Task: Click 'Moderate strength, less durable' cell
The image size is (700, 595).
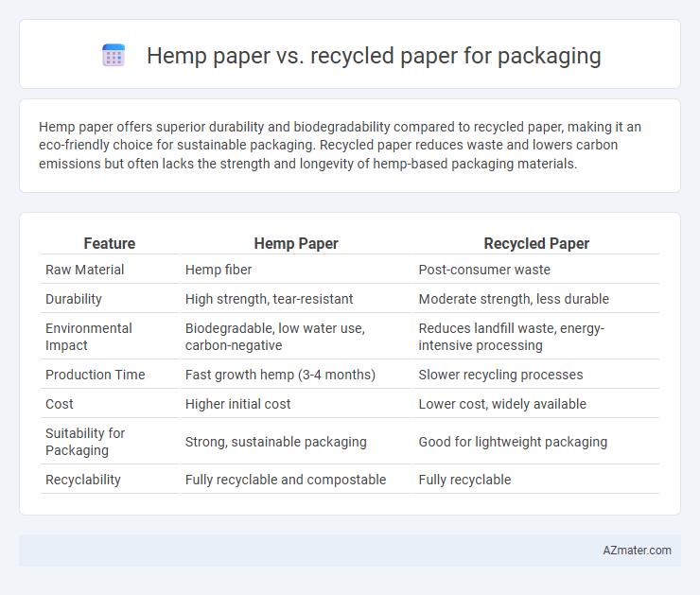Action: coord(514,299)
